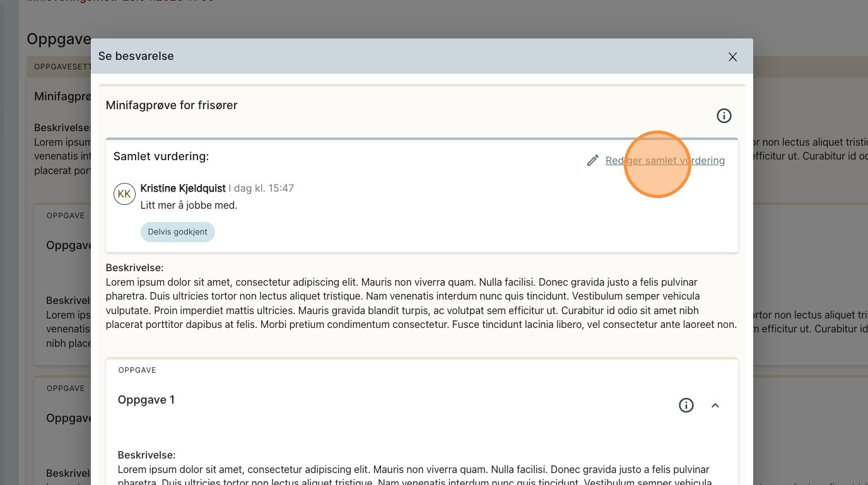Show info for Oppgave 1
The height and width of the screenshot is (485, 868).
686,406
